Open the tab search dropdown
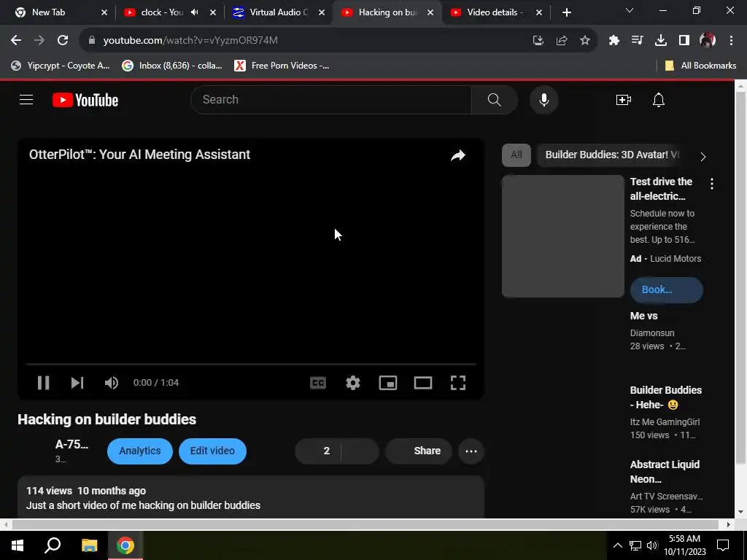Screen dimensions: 747x560 pyautogui.click(x=630, y=10)
